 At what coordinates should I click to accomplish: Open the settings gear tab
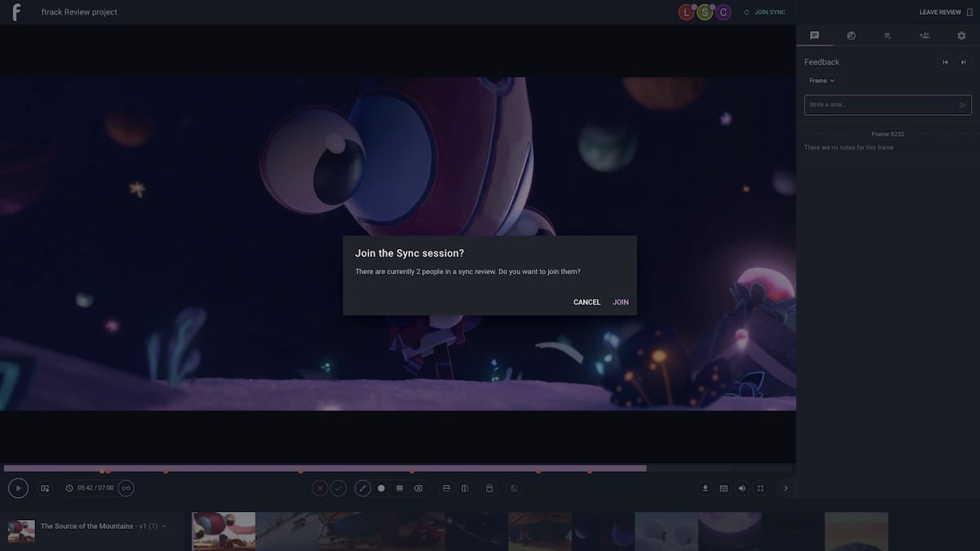961,35
